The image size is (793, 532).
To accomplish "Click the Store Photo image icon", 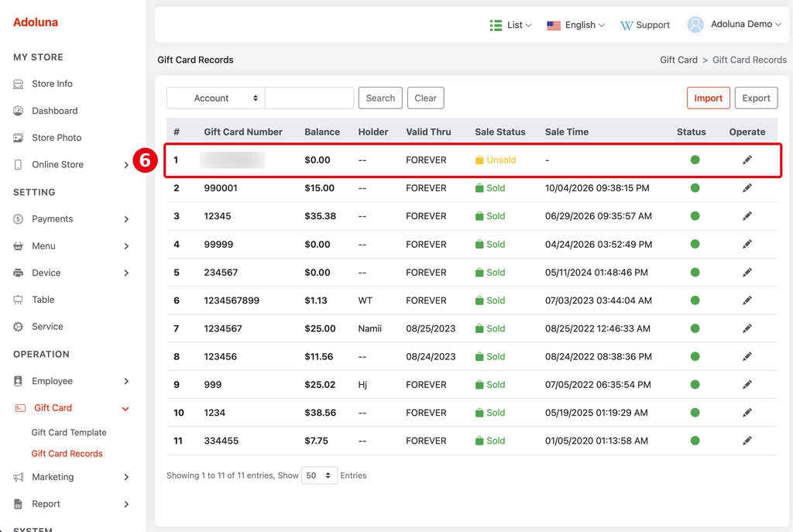I will pos(19,138).
